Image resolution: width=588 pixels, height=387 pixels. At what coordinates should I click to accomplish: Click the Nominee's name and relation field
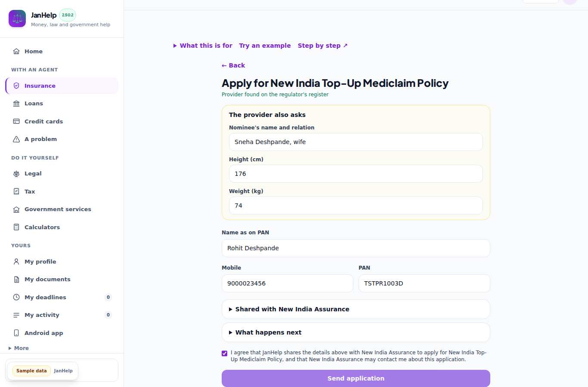(x=356, y=142)
